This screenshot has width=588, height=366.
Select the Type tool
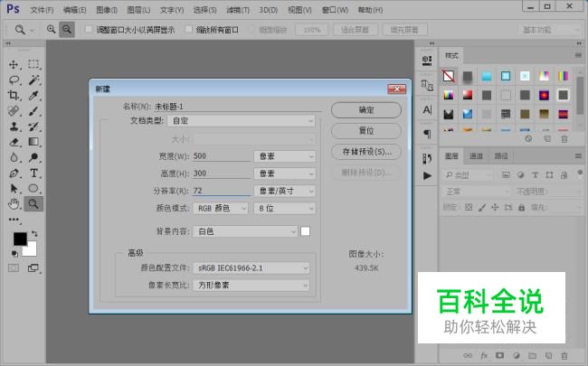coord(33,174)
